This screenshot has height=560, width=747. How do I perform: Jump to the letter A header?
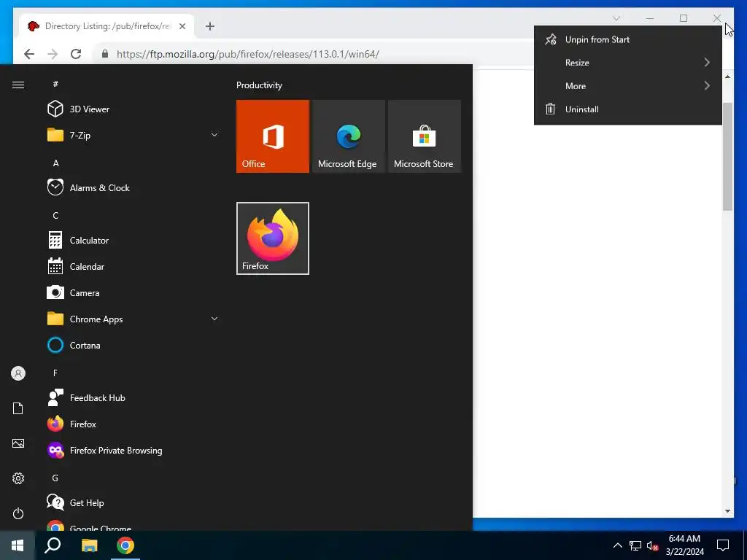(x=55, y=163)
